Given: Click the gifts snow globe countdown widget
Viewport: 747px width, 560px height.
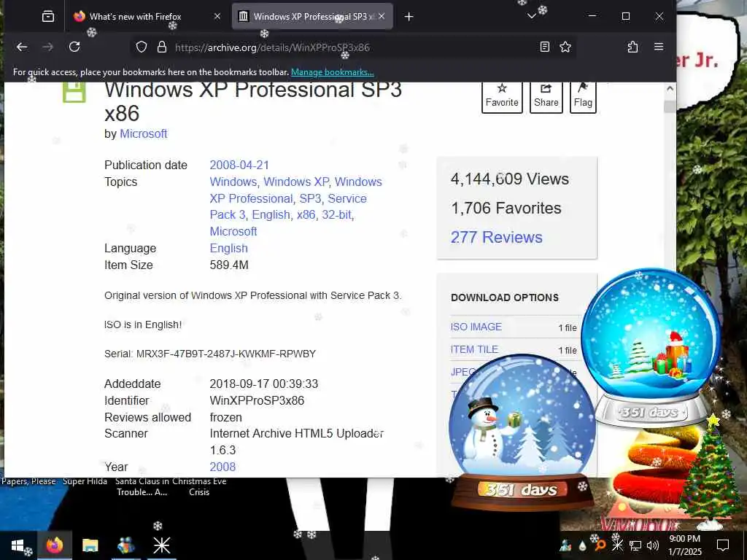Looking at the screenshot, I should (651, 348).
